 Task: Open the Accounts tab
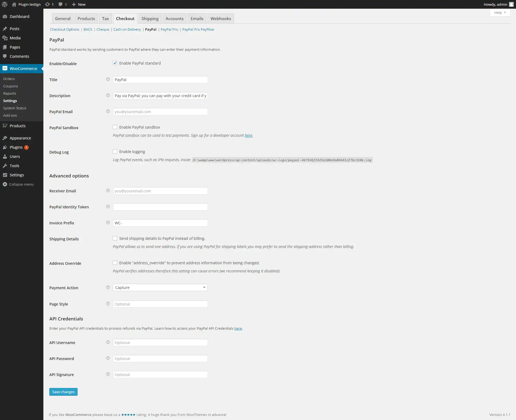coord(175,18)
